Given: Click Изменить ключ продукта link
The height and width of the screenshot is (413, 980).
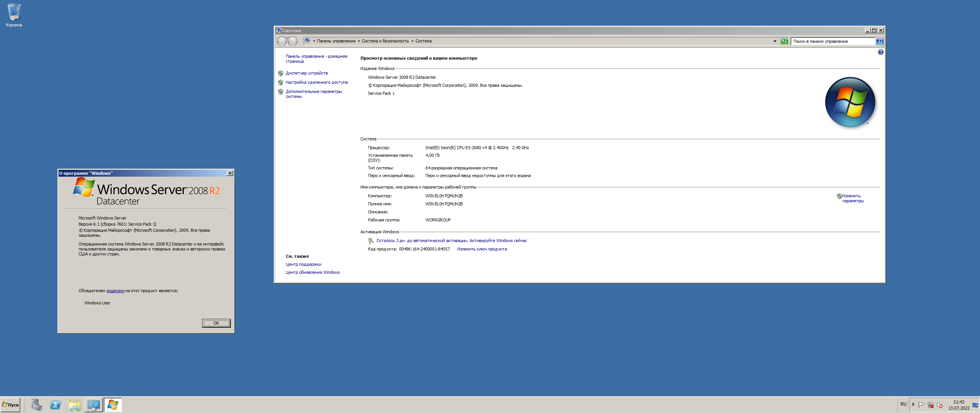Looking at the screenshot, I should [482, 249].
